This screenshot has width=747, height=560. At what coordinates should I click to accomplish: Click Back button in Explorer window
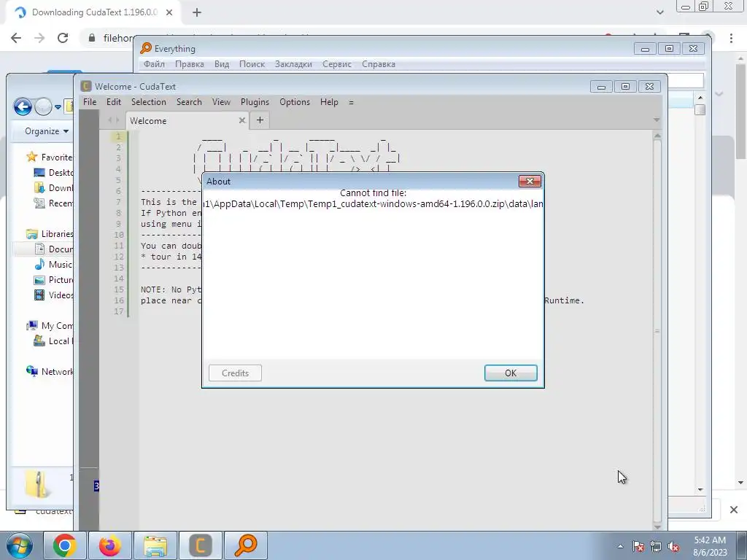(x=23, y=106)
